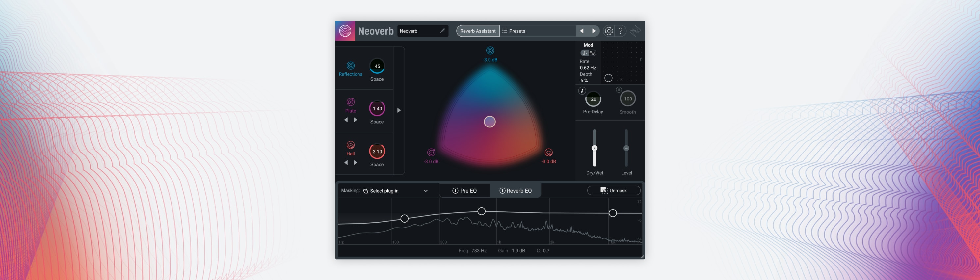Select the Reflections engine icon in side panel

(x=350, y=66)
